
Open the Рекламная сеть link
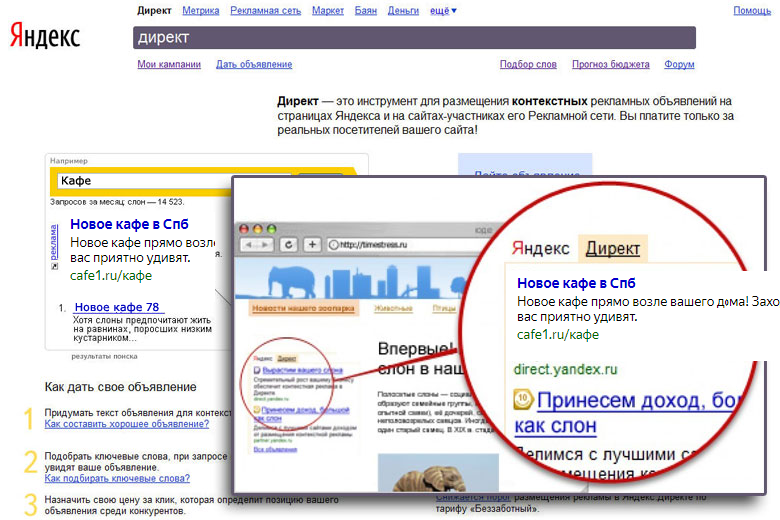tap(266, 10)
